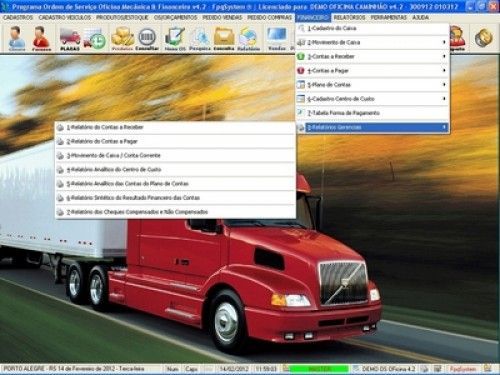The image size is (500, 375).
Task: Click the Pesquisa magnifier icon
Action: 200,39
